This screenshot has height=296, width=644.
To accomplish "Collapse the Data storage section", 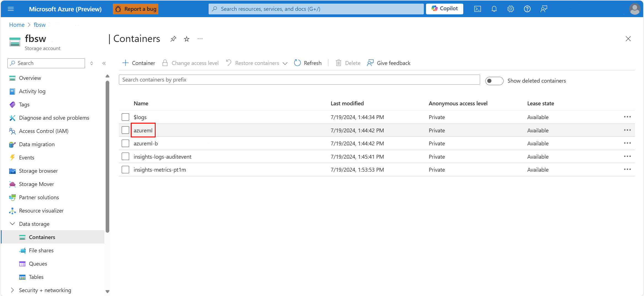I will click(12, 224).
